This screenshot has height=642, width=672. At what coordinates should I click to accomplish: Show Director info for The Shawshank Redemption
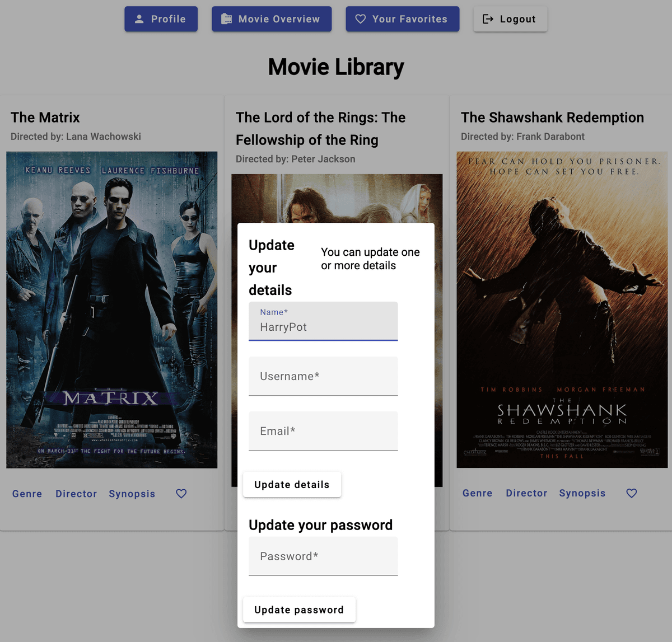point(526,493)
